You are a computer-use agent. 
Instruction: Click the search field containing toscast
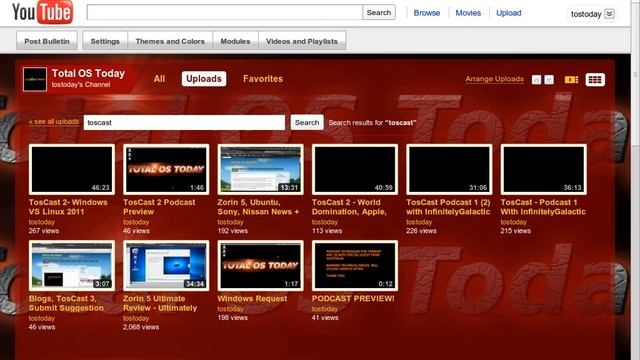click(x=184, y=122)
